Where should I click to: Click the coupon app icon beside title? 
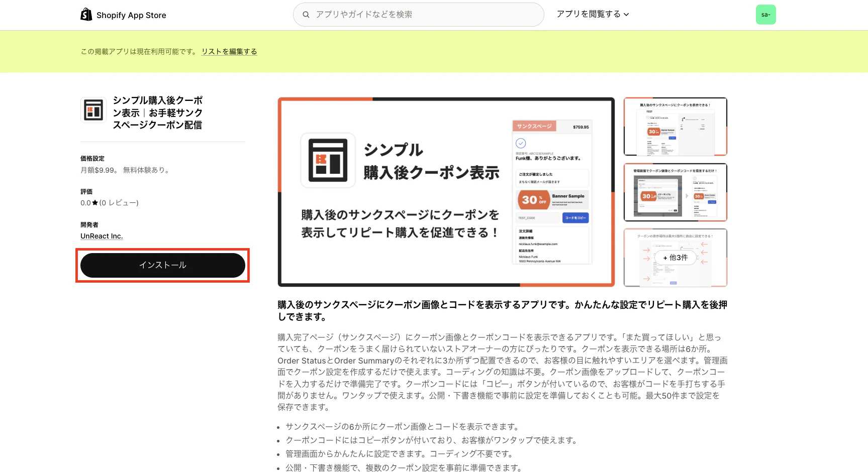[93, 110]
